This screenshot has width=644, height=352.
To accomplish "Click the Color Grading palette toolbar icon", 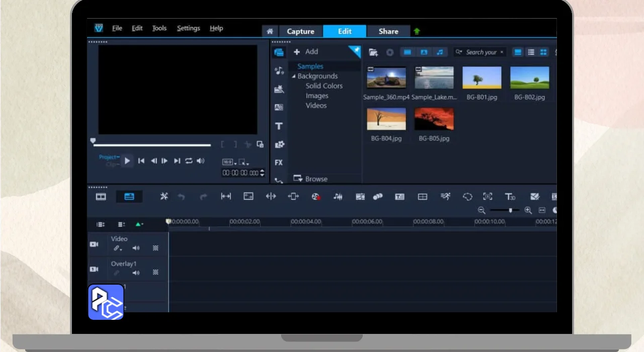I will point(315,197).
